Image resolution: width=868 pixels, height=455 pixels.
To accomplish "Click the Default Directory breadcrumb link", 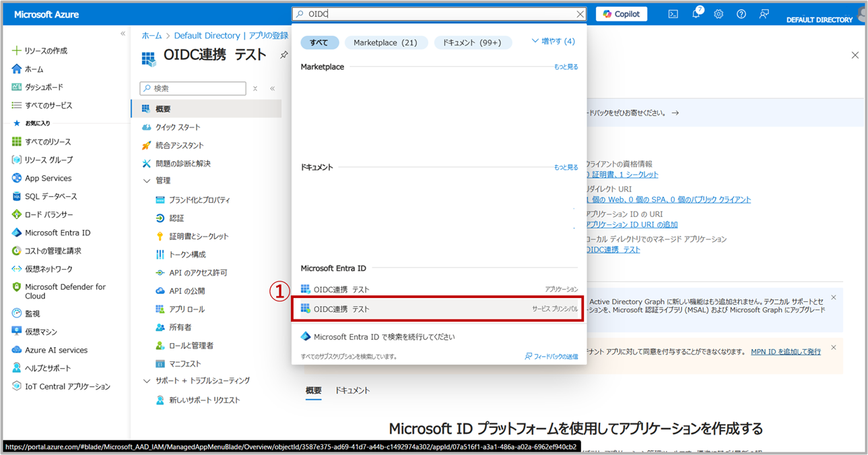I will coord(207,35).
